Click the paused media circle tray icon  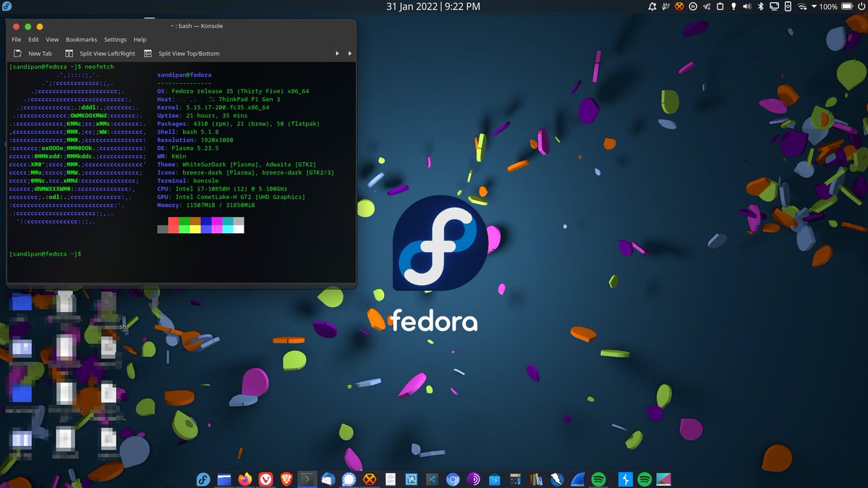pyautogui.click(x=693, y=7)
